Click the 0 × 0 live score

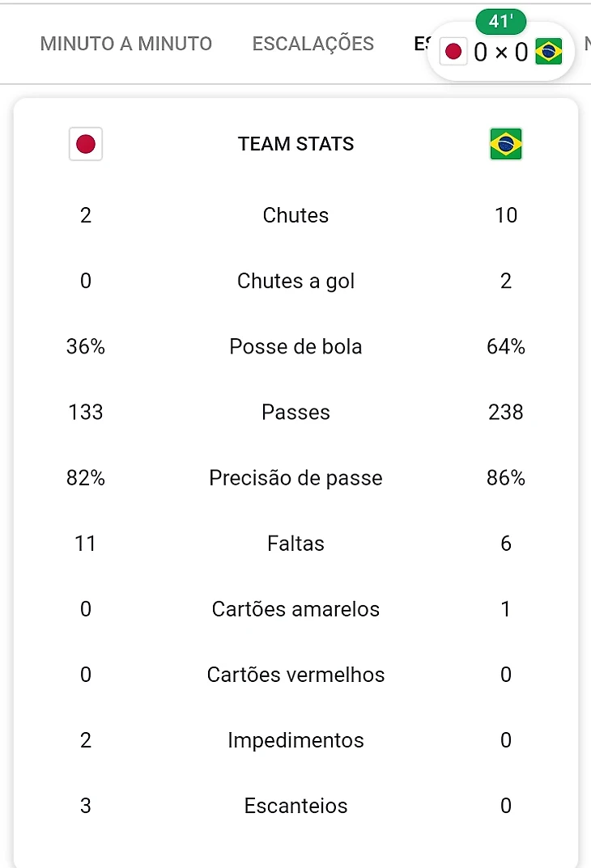[x=500, y=53]
